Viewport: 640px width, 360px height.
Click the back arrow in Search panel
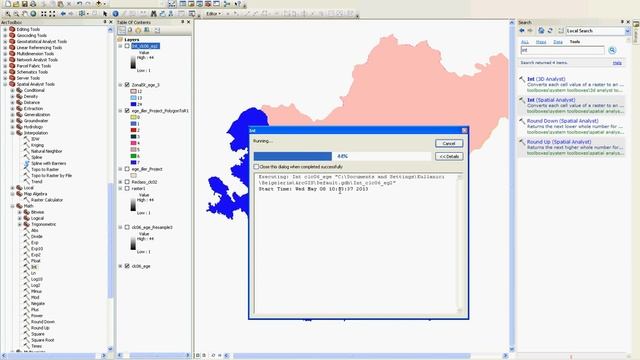coord(522,31)
